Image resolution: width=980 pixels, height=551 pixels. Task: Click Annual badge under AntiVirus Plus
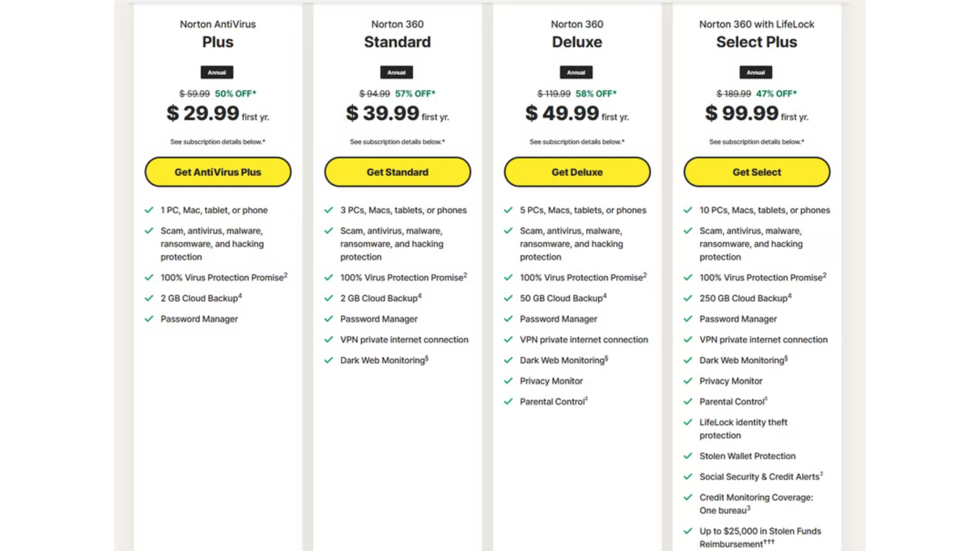(x=217, y=72)
